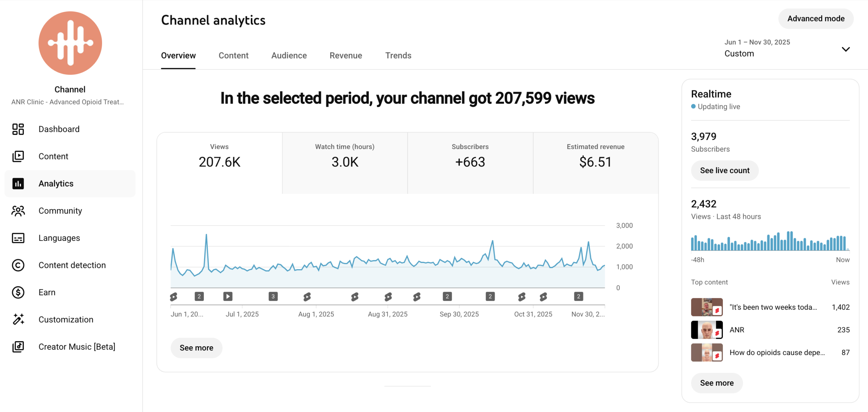Click the Content detection copyright icon
This screenshot has width=868, height=412.
(x=18, y=265)
